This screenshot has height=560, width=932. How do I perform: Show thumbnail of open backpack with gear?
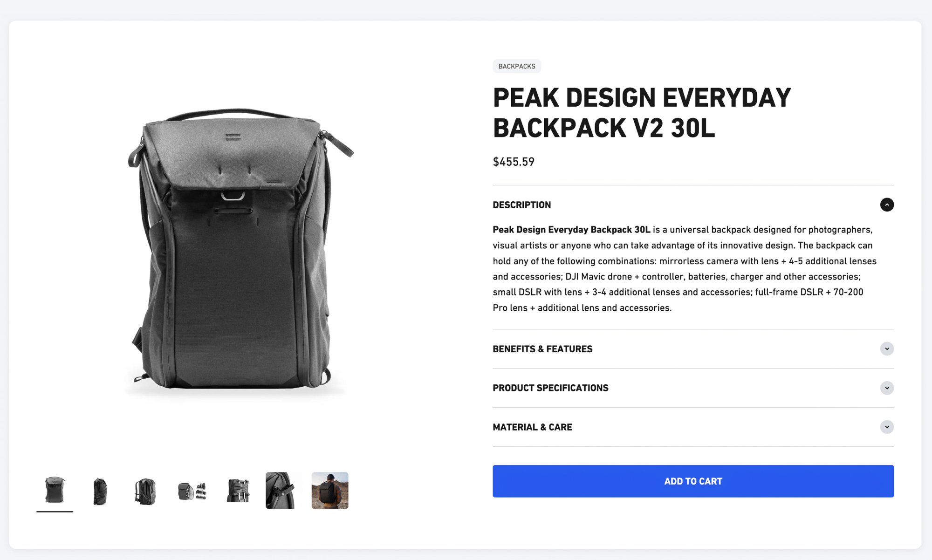click(192, 491)
